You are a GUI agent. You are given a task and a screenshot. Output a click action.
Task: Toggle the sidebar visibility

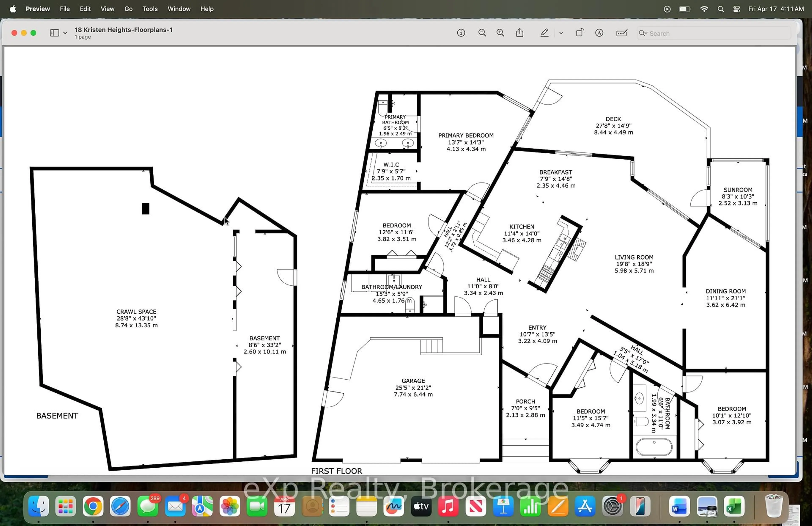coord(54,33)
